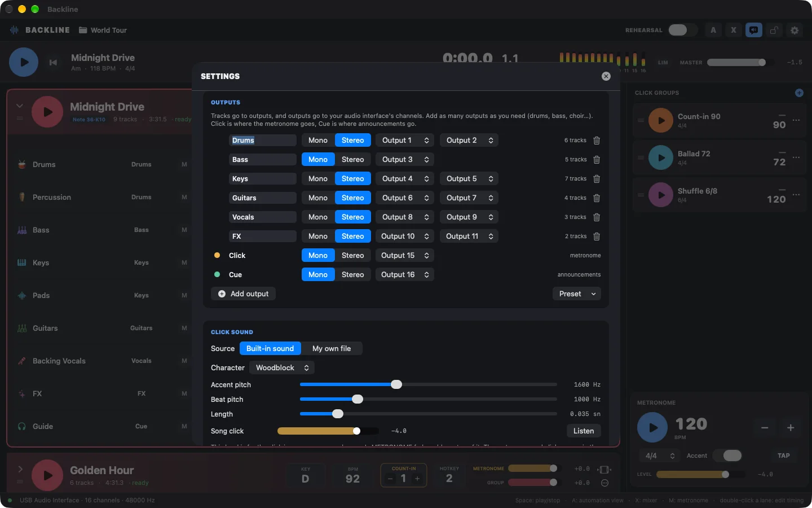This screenshot has height=508, width=812.
Task: Play the Ballad 72 click group
Action: [x=661, y=158]
